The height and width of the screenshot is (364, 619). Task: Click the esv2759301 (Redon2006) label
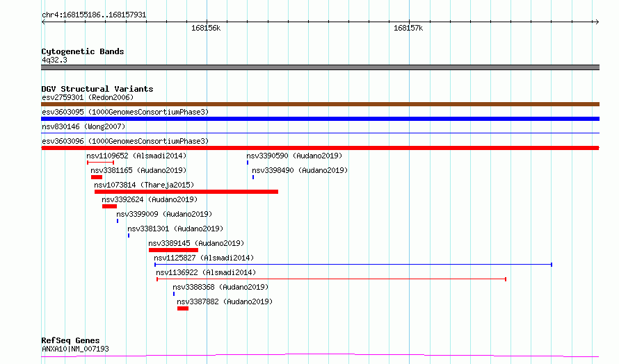88,97
